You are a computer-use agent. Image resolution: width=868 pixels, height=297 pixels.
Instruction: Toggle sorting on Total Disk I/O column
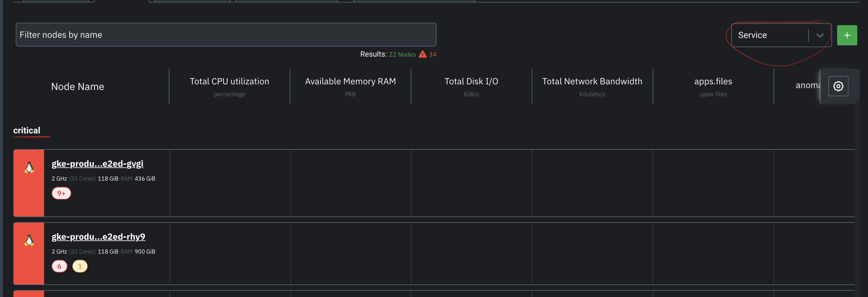click(x=471, y=81)
